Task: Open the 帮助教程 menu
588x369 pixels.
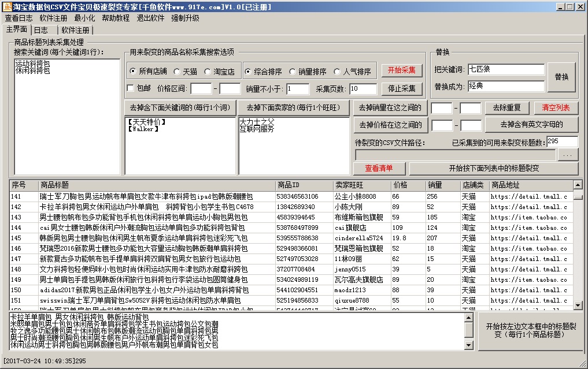Action: pos(116,18)
